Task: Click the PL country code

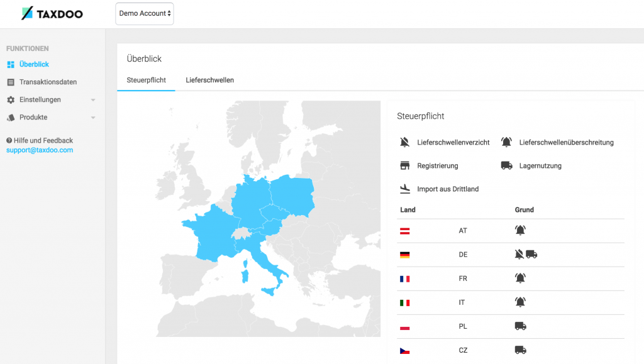Action: click(x=463, y=326)
